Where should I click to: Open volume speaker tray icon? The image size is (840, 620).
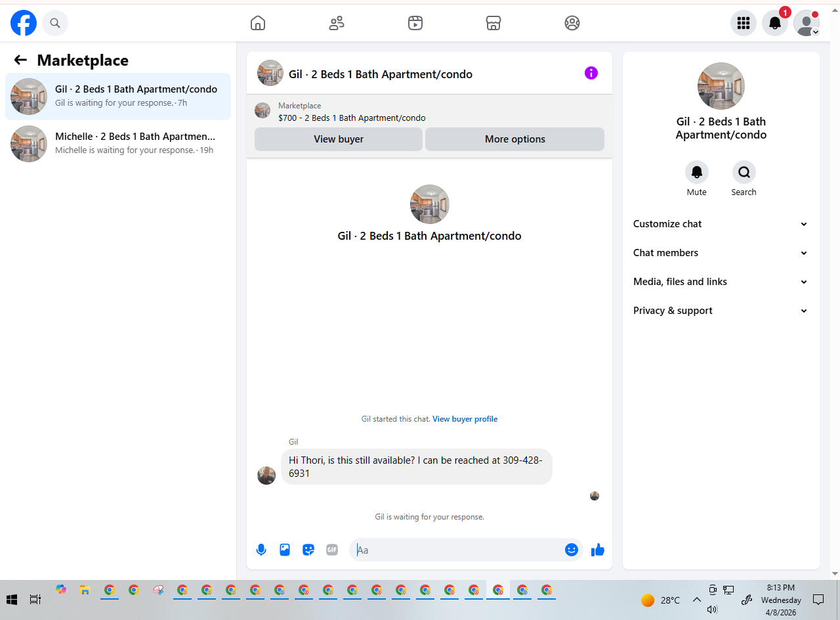coord(713,609)
